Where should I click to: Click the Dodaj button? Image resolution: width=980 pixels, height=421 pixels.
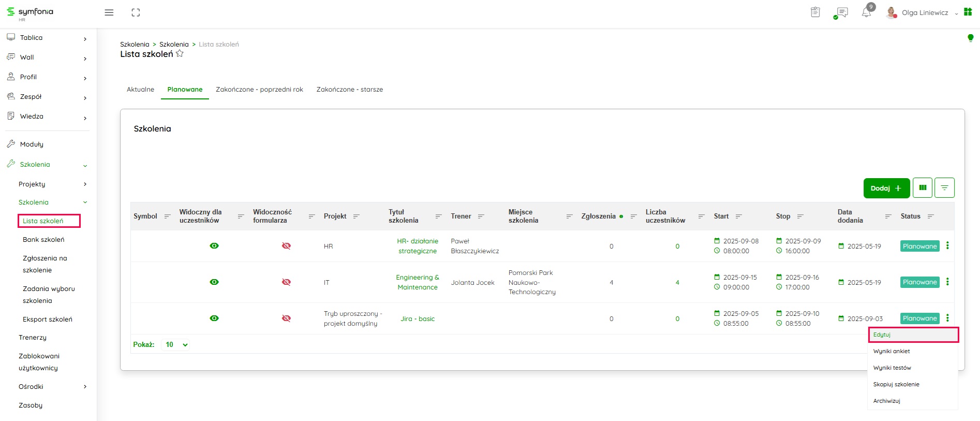[886, 188]
